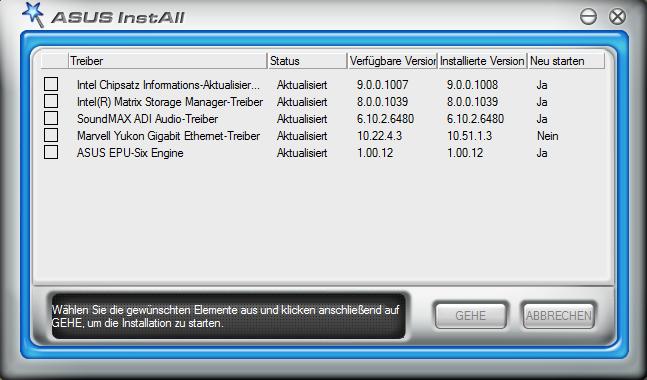Click available version value 10.22.4.3

pyautogui.click(x=379, y=136)
